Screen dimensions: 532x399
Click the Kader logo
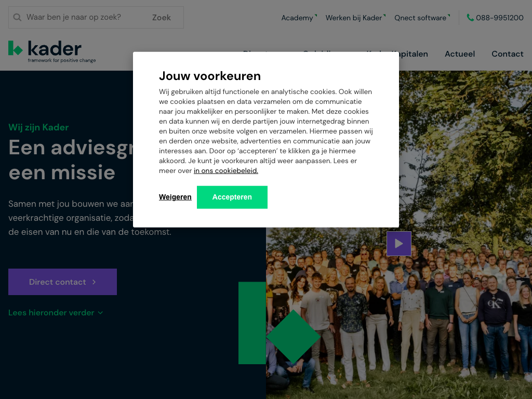[x=52, y=51]
